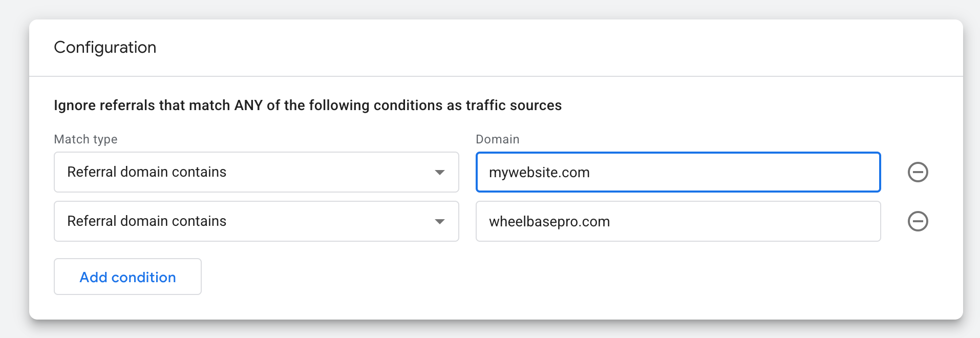Open match type dropdown for mywebsite.com row

[x=256, y=172]
